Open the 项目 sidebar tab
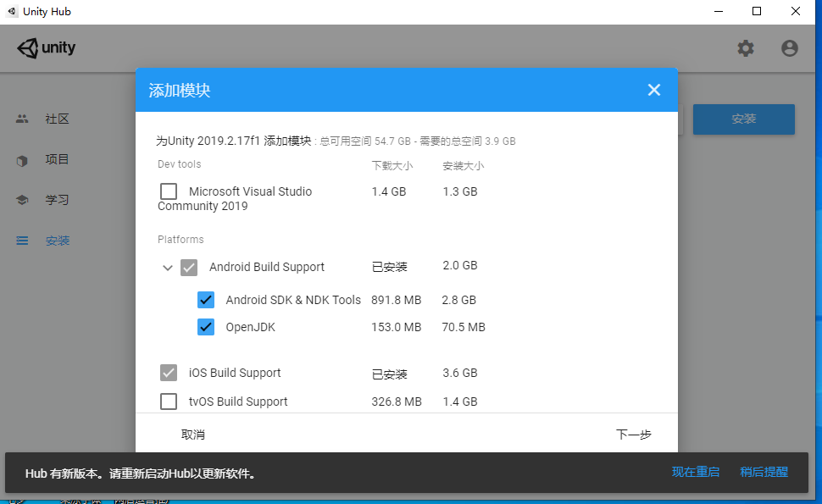 pyautogui.click(x=57, y=159)
